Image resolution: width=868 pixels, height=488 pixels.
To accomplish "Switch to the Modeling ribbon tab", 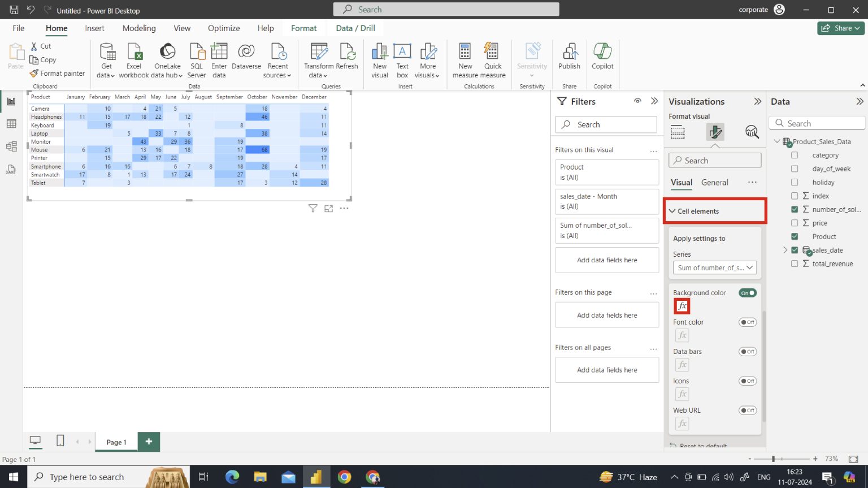I will pyautogui.click(x=139, y=28).
